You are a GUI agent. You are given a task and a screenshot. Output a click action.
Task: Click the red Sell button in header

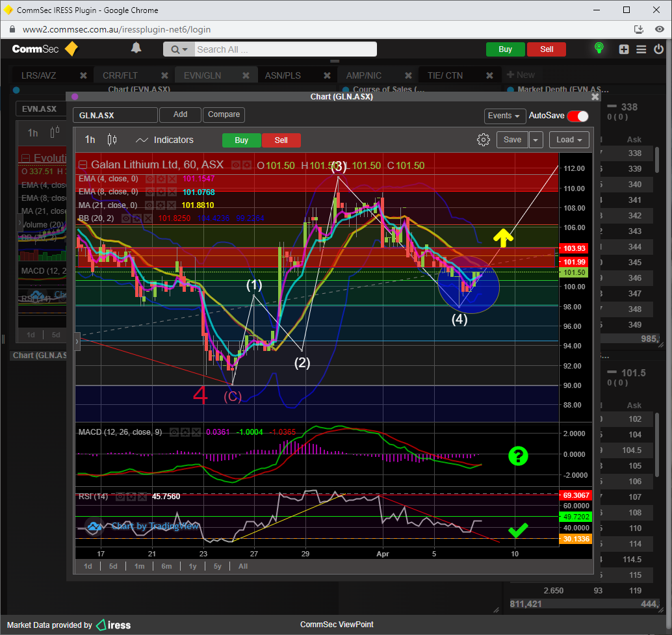click(x=547, y=49)
